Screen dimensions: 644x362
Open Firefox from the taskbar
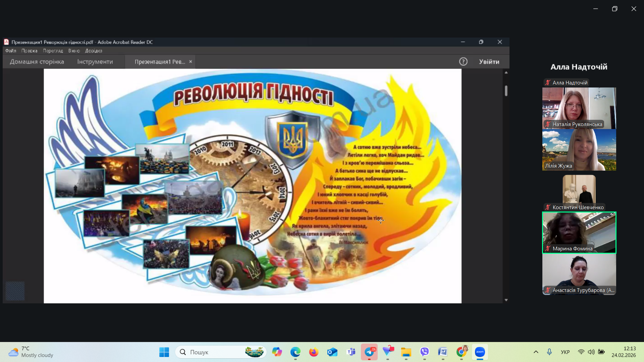pyautogui.click(x=314, y=352)
